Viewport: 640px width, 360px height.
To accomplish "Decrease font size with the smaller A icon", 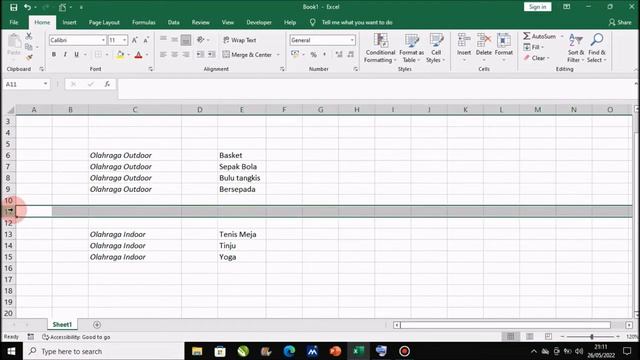I will click(x=146, y=40).
